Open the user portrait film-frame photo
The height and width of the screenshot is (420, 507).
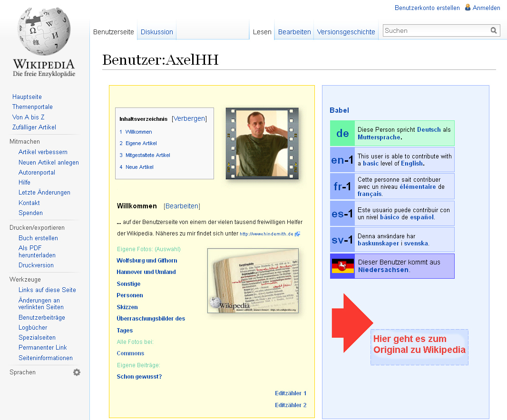click(x=262, y=144)
